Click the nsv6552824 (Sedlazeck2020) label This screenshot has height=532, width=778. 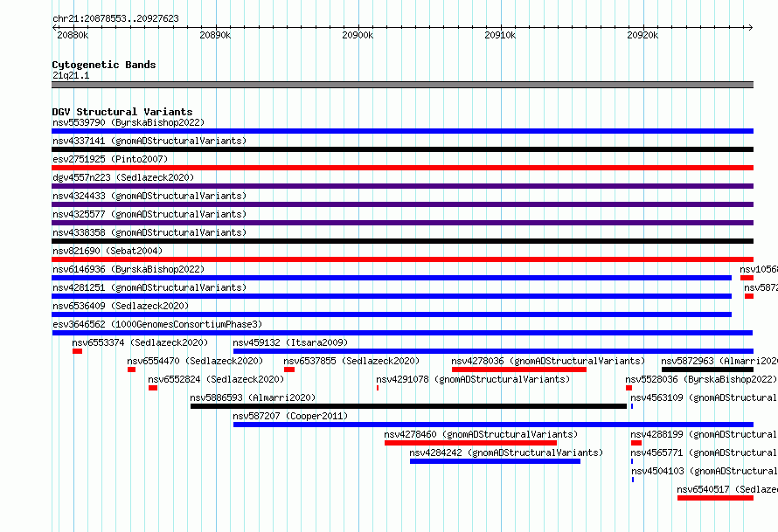click(216, 379)
